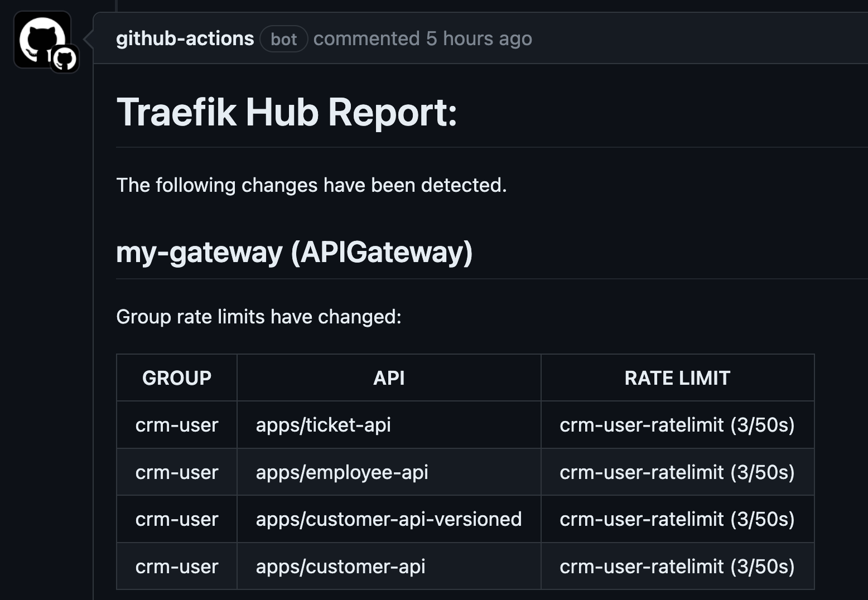Screen dimensions: 868x600
Task: Select crm-user-ratelimit (3/50s) in the first row
Action: (x=678, y=424)
